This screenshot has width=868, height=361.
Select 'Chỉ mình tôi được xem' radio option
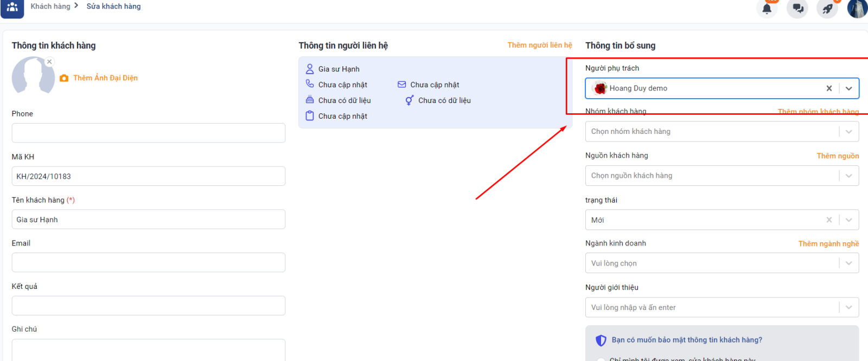[601, 359]
